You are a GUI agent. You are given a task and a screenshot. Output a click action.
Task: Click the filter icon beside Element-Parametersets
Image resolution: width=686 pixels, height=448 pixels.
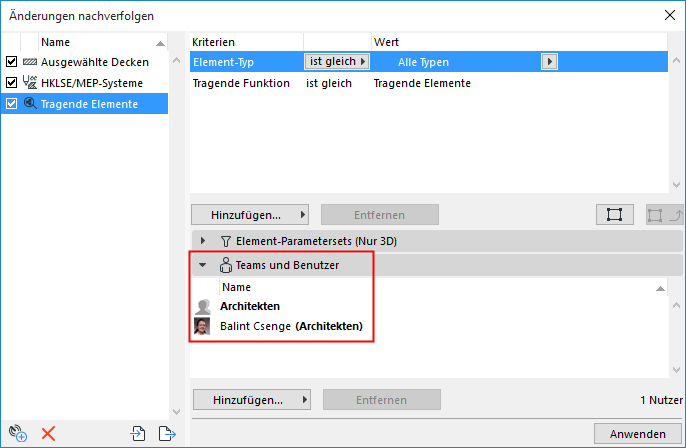tap(226, 241)
